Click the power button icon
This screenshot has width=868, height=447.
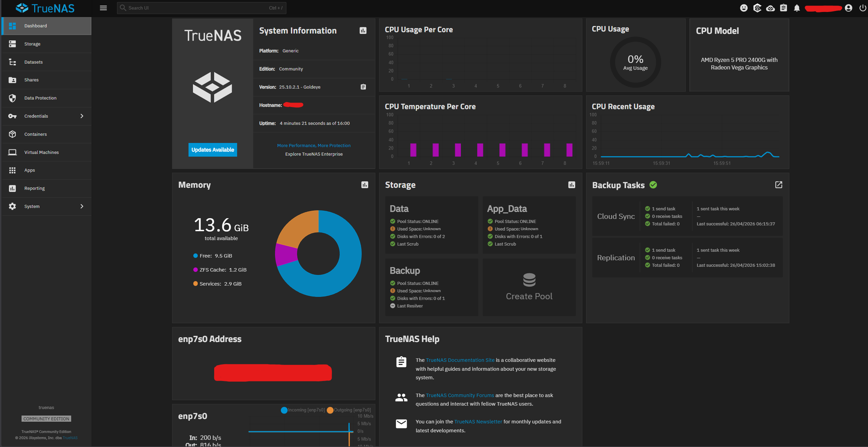[863, 8]
